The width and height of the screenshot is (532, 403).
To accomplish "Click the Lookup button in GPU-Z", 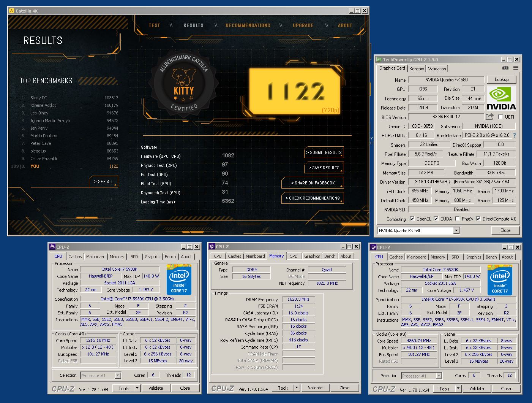I will pos(502,79).
